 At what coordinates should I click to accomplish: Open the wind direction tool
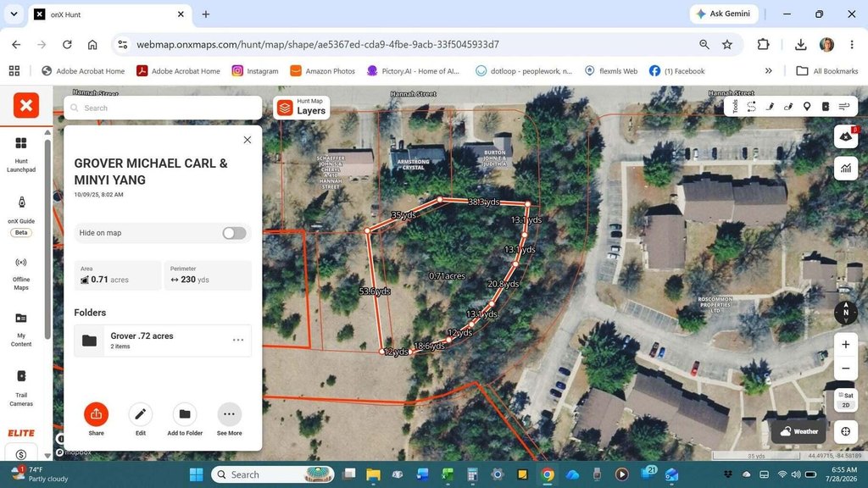tap(844, 107)
